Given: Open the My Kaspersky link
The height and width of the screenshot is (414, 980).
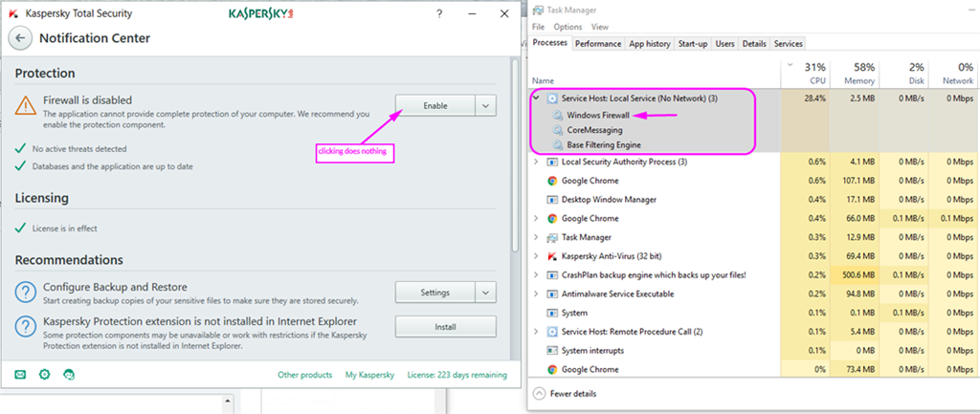Looking at the screenshot, I should (x=370, y=376).
